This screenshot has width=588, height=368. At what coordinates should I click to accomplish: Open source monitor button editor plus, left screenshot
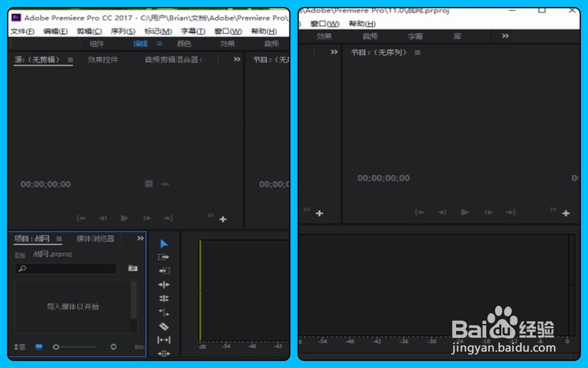tap(223, 219)
